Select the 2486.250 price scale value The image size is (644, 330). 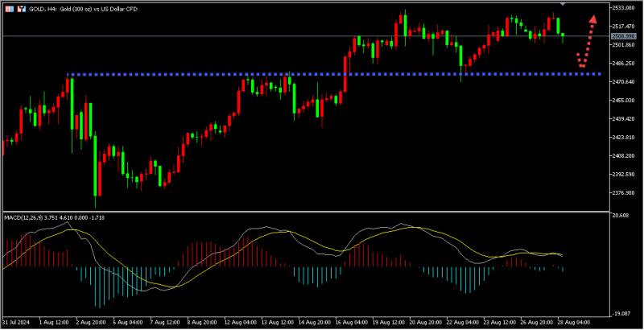point(624,64)
